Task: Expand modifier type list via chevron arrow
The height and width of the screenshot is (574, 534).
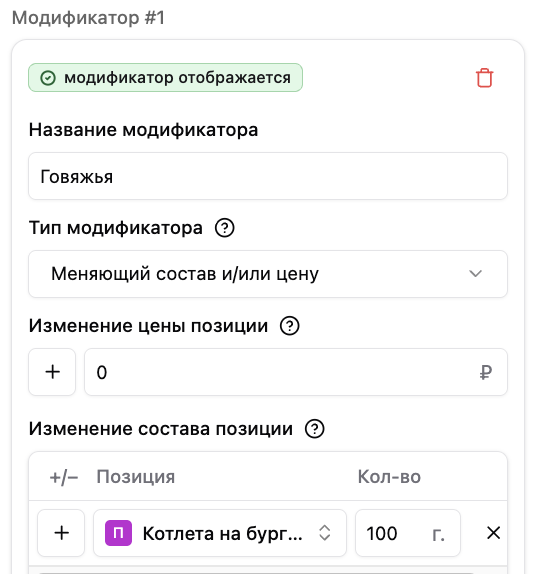Action: pos(475,274)
